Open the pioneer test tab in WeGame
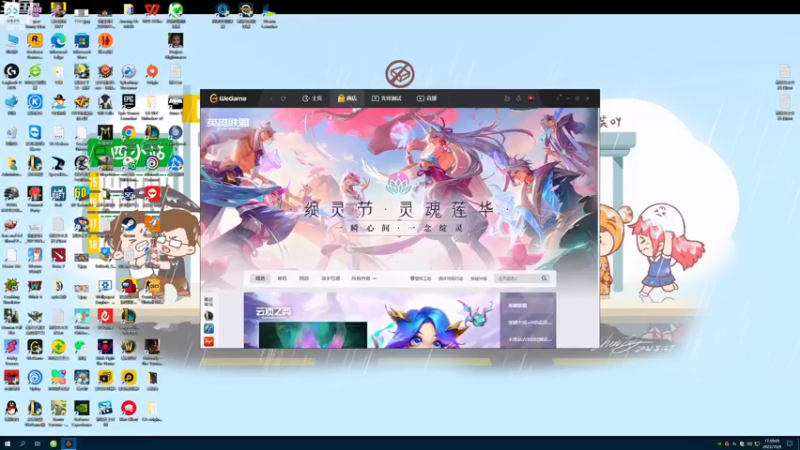 (386, 98)
